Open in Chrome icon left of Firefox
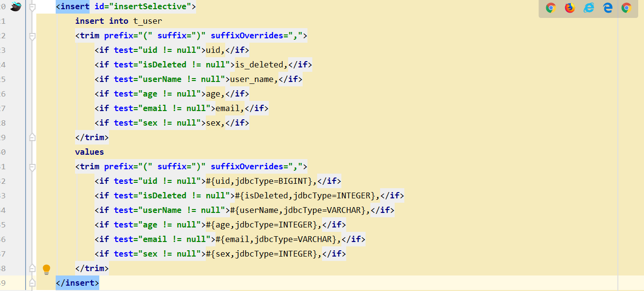 coord(551,8)
